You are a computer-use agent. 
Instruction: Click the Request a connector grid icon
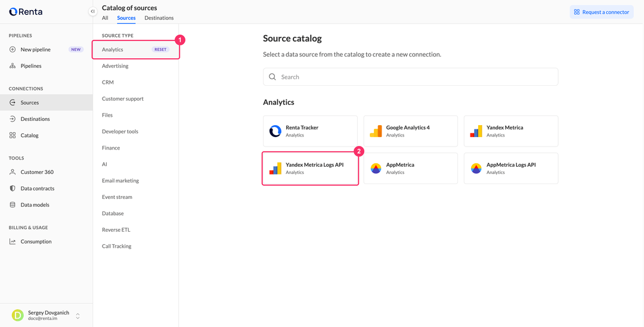tap(577, 12)
